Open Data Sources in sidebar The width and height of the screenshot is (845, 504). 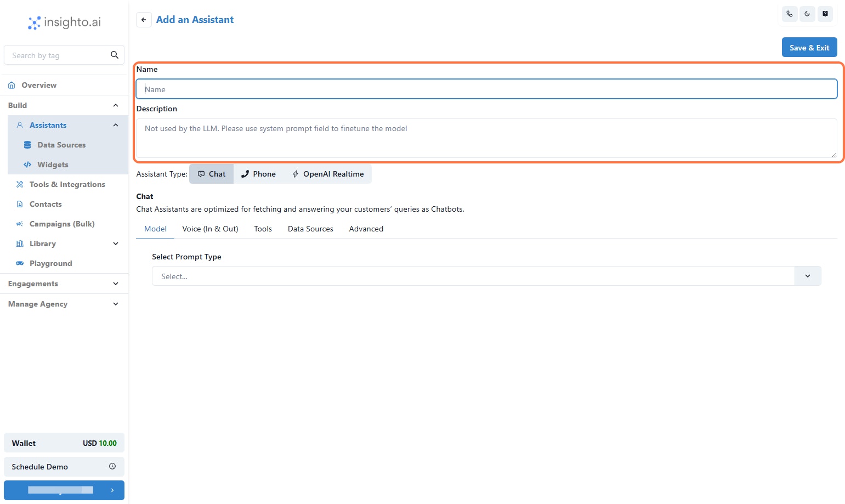(61, 145)
